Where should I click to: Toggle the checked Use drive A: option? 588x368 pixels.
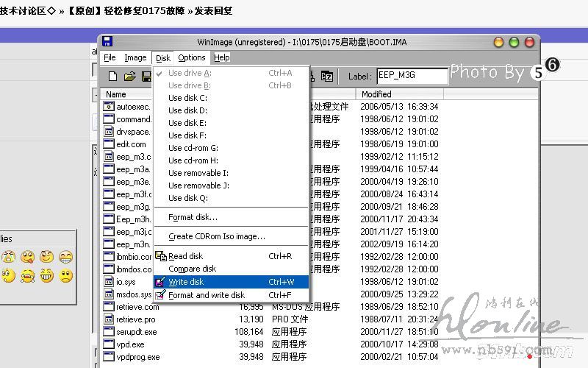[x=190, y=73]
